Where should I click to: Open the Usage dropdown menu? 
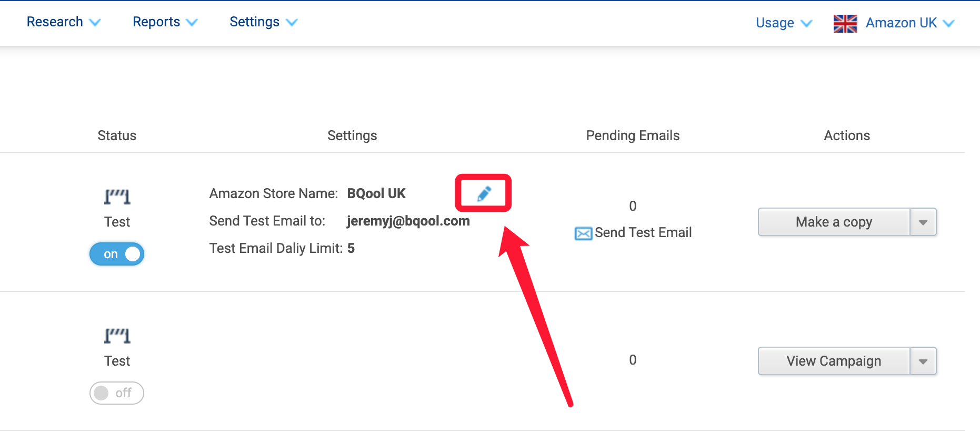784,23
